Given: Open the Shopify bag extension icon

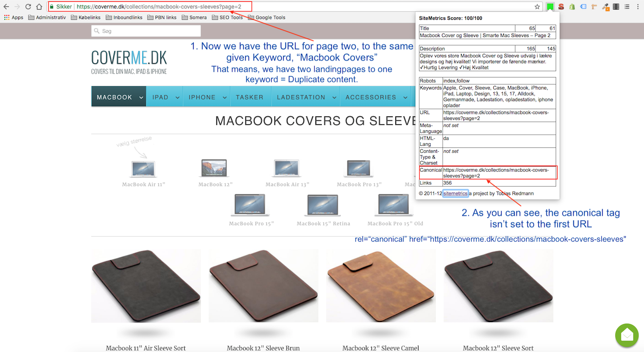Looking at the screenshot, I should pos(572,7).
